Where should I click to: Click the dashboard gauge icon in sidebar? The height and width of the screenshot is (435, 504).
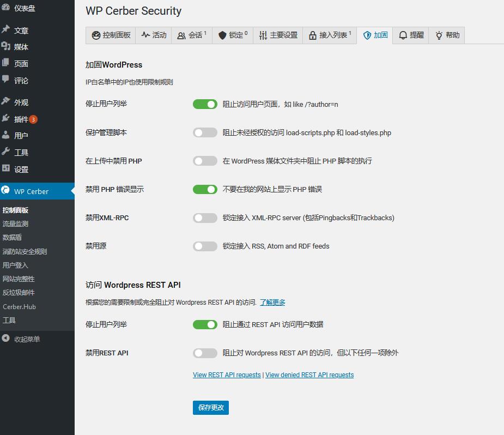coord(5,8)
